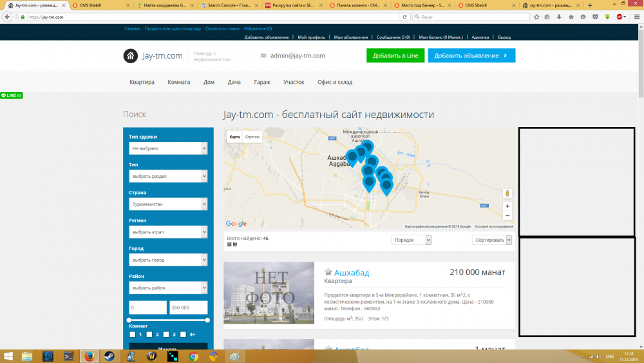The width and height of the screenshot is (644, 363).
Task: Click the Jay-tm.com house logo icon
Action: (x=131, y=55)
